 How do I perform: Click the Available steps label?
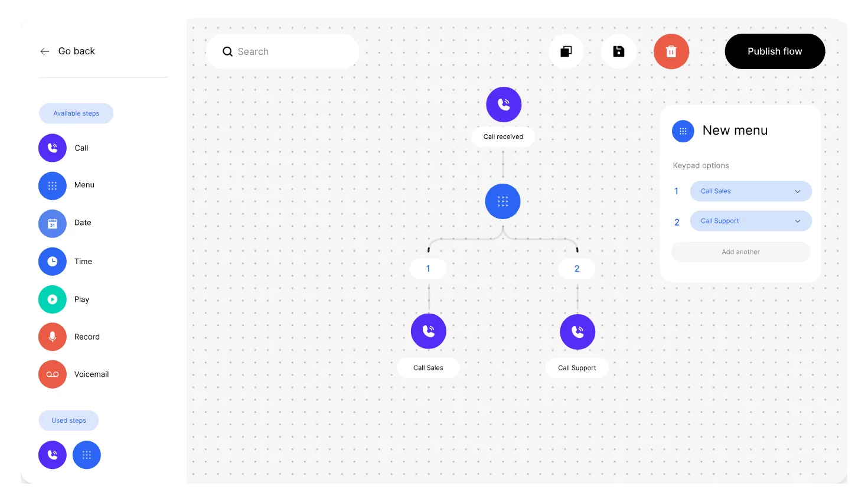pos(76,113)
